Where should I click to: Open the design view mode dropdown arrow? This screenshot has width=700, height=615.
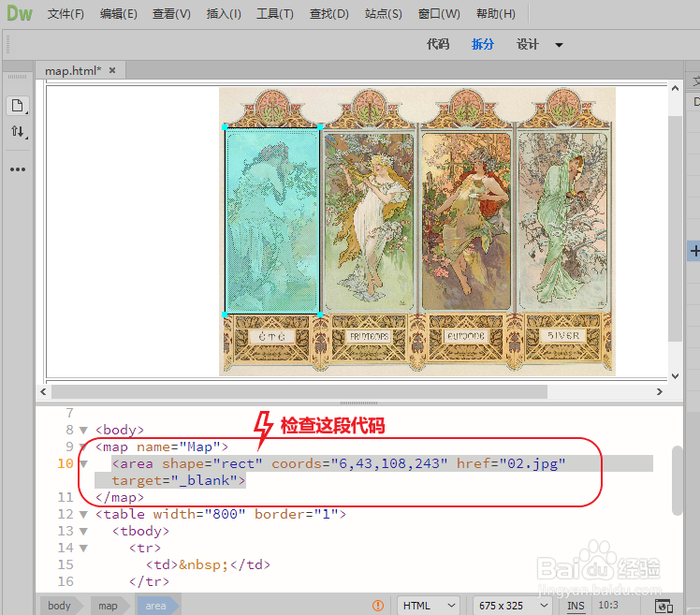tap(559, 45)
